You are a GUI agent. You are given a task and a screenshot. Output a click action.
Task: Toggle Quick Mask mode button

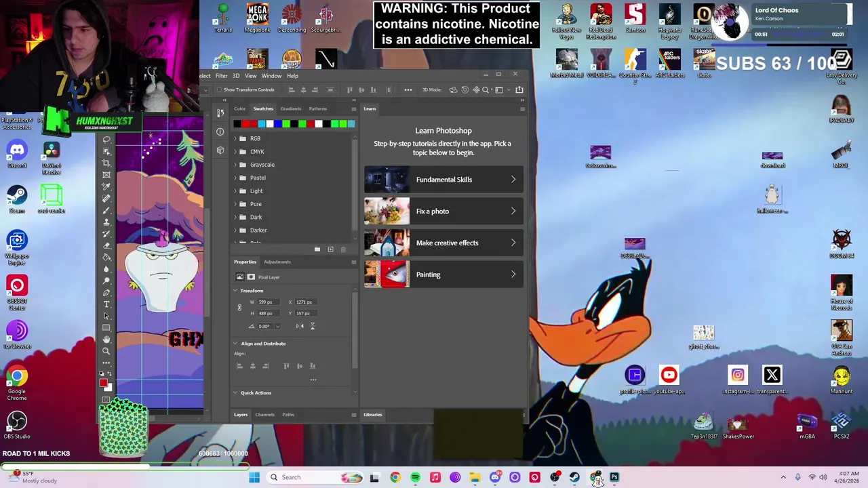point(106,401)
